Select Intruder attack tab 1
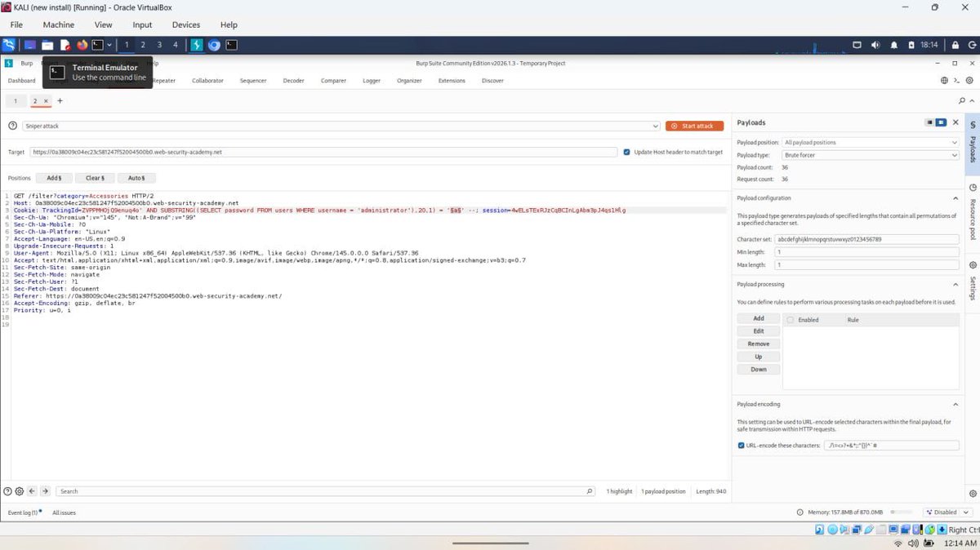This screenshot has width=980, height=550. pos(15,100)
